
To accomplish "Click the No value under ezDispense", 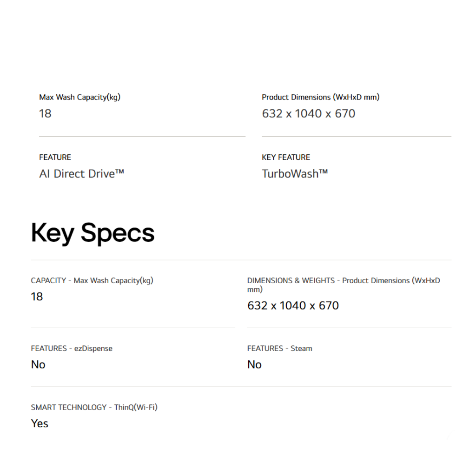I will point(38,364).
